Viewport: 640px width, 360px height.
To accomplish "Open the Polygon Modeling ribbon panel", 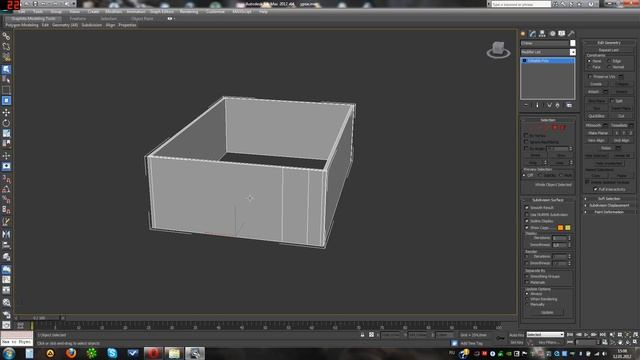I will coord(22,25).
